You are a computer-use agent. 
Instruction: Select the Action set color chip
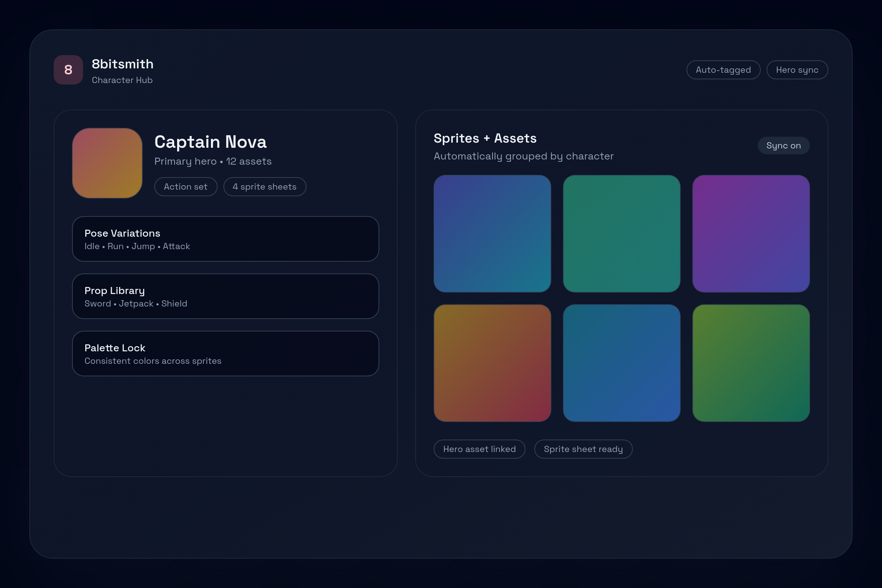click(186, 186)
